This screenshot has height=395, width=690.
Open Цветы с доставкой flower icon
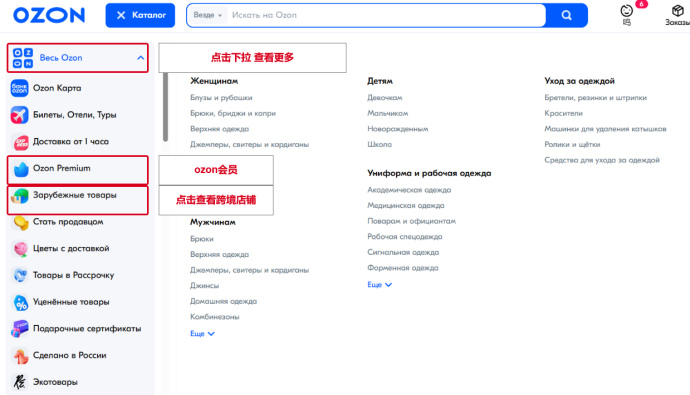(x=20, y=249)
